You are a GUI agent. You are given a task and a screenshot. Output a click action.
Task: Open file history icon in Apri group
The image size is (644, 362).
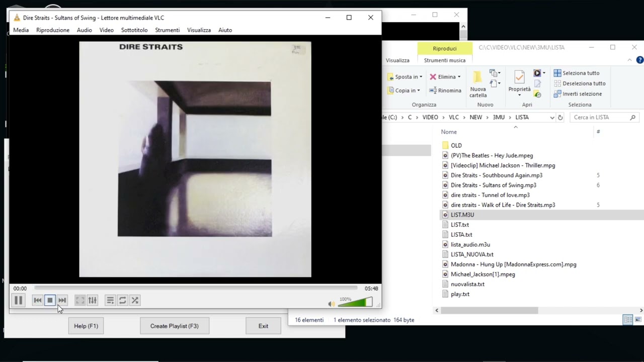click(x=537, y=94)
